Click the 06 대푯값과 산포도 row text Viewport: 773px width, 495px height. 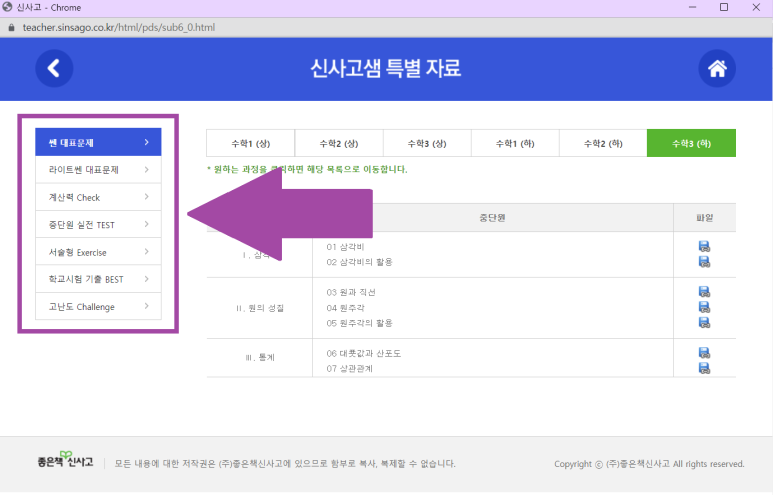point(364,354)
